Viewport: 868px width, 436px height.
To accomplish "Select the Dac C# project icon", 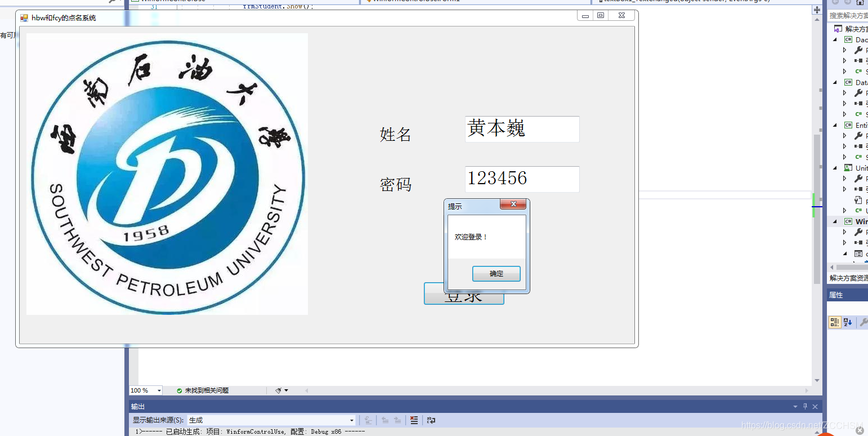I will [x=848, y=40].
